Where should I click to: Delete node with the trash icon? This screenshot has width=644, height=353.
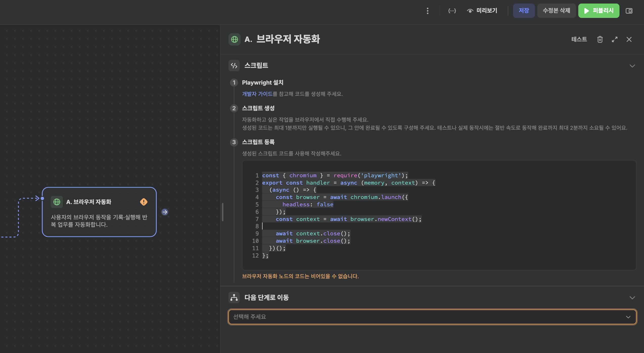point(600,39)
